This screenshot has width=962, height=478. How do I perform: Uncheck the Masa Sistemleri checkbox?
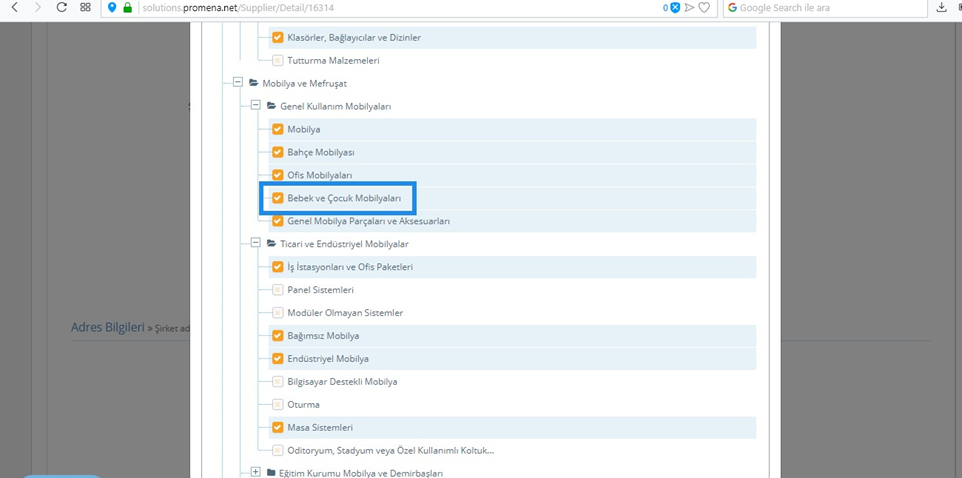coord(278,427)
